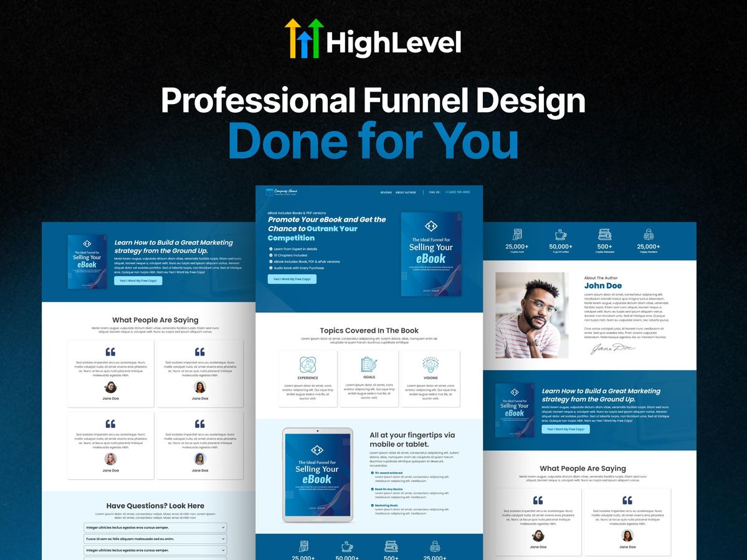This screenshot has width=747, height=560.
Task: Select the 'Professional Funnel Design' headline
Action: pos(373,102)
